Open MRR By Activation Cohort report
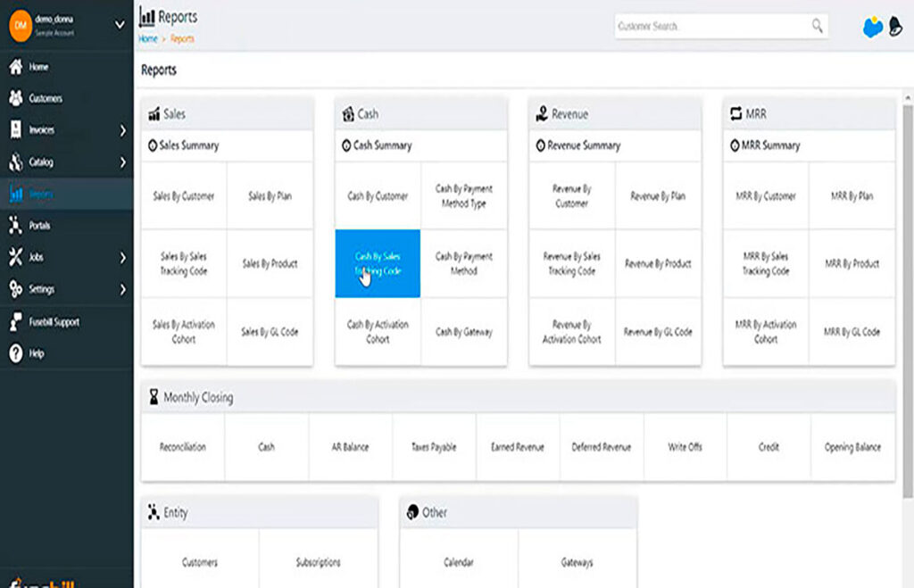Image resolution: width=914 pixels, height=588 pixels. 766,332
